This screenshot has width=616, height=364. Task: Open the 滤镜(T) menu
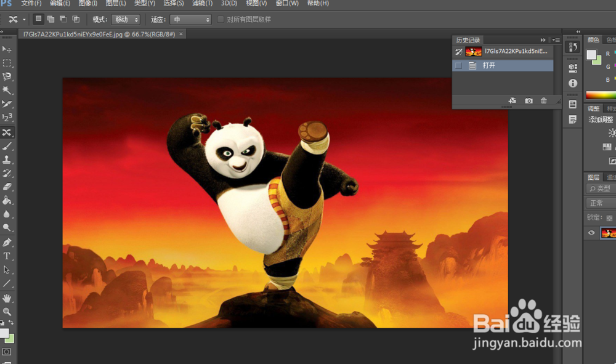pyautogui.click(x=202, y=3)
